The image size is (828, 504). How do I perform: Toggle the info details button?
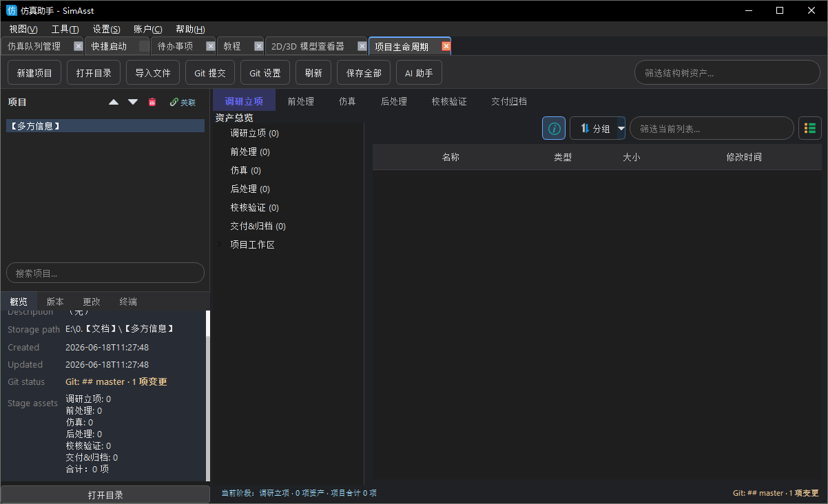tap(554, 128)
